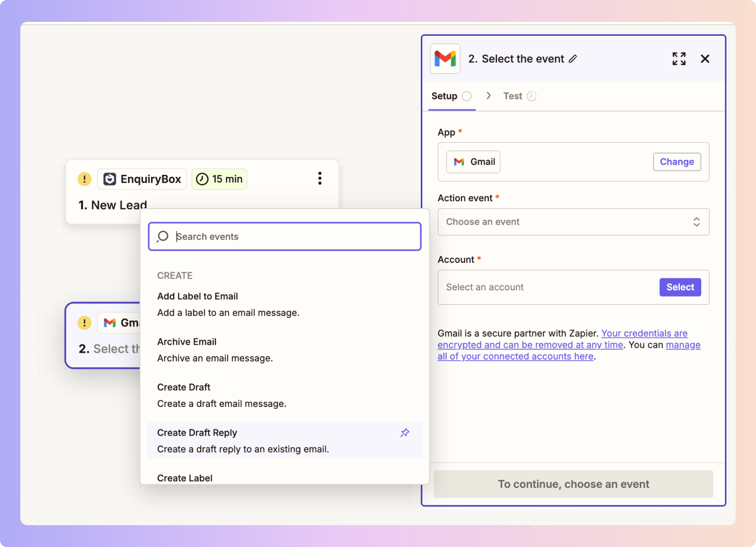Open the three-dot menu on the EnquiryBox step
This screenshot has width=756, height=547.
[x=320, y=178]
